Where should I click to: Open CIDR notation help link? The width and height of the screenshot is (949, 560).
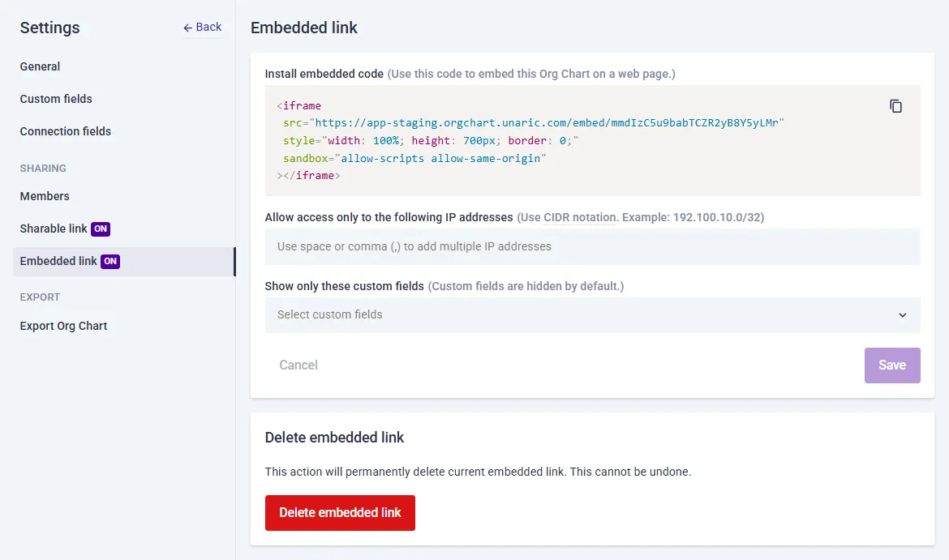tap(580, 217)
